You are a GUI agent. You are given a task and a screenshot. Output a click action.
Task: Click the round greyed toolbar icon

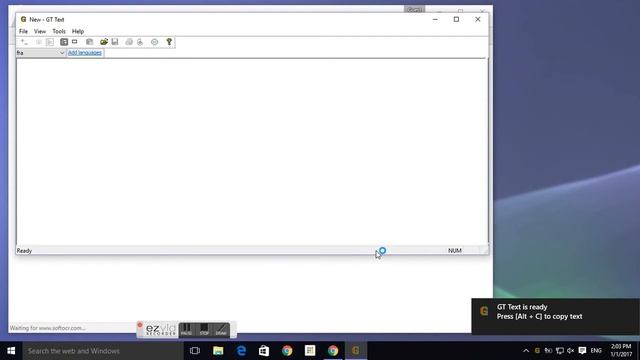point(154,42)
